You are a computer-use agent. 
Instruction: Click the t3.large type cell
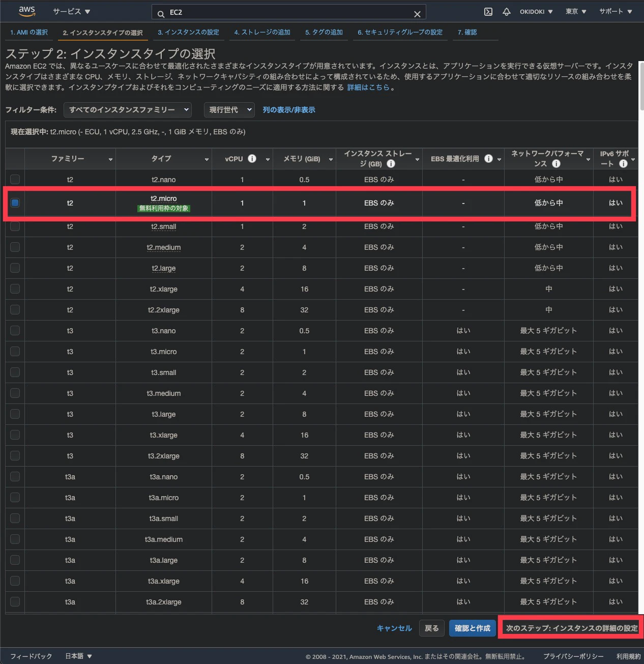click(164, 414)
